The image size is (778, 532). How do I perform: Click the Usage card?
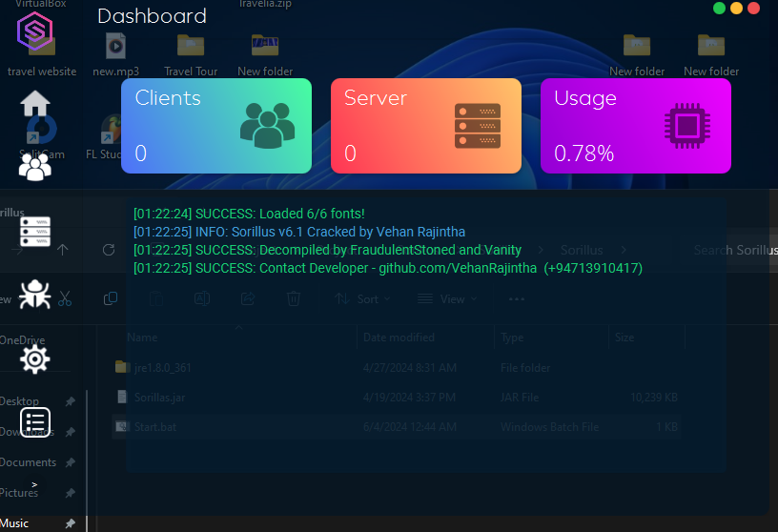(636, 126)
